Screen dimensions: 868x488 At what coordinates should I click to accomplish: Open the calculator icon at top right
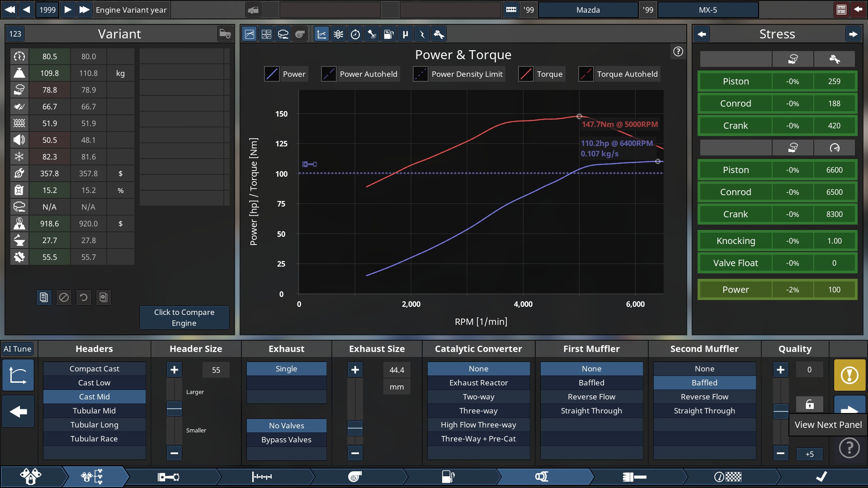841,9
